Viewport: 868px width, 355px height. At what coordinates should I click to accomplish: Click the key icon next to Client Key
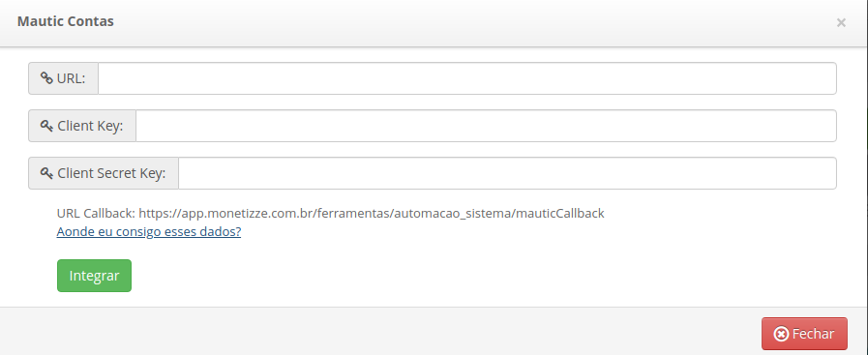click(x=46, y=126)
